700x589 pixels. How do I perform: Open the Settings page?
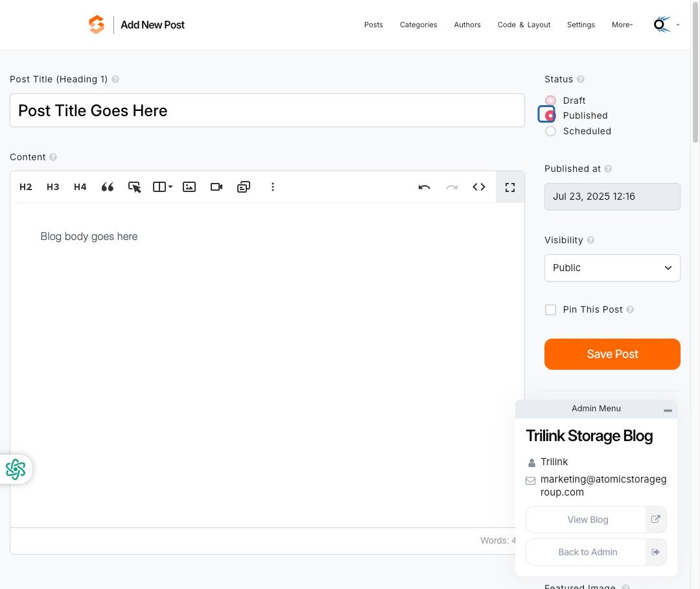(581, 25)
